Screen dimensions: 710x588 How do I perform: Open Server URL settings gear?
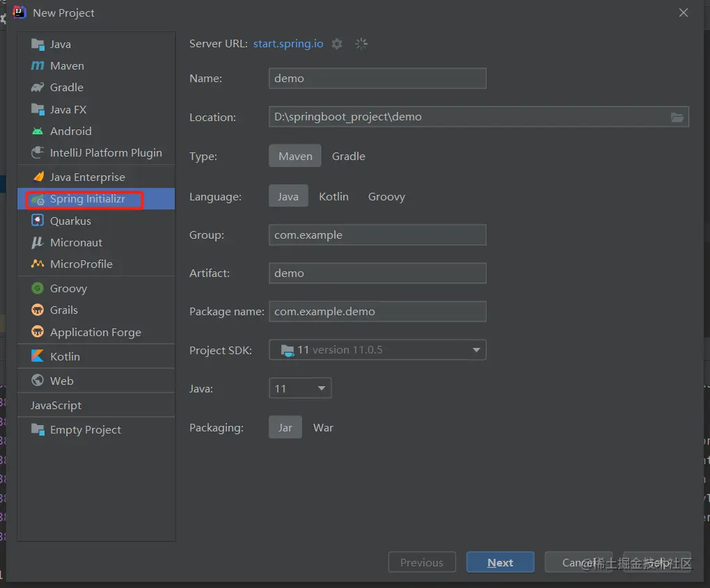(337, 44)
